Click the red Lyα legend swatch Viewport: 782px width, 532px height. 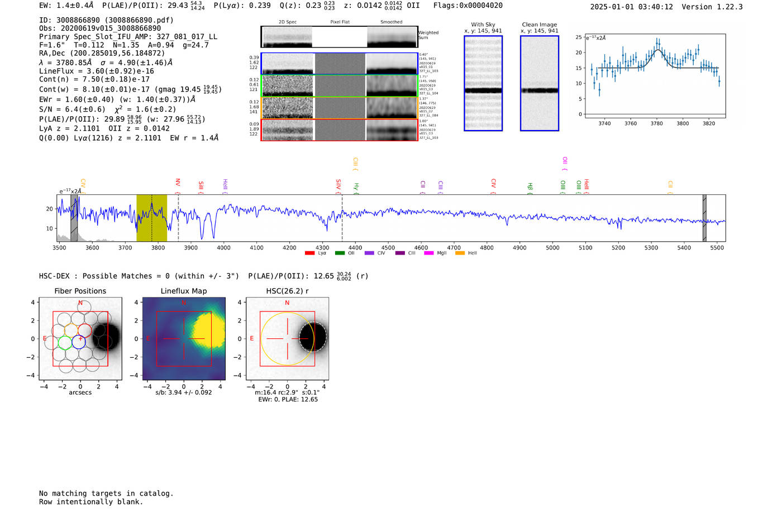tap(309, 253)
